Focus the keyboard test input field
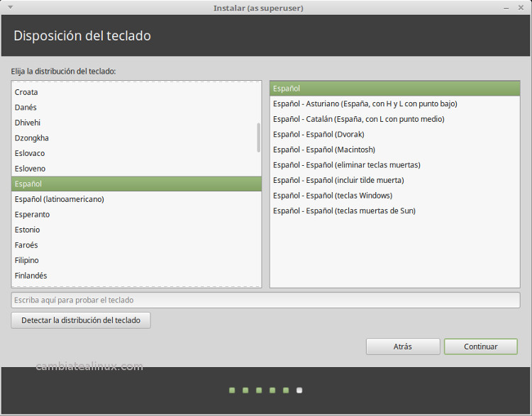This screenshot has height=416, width=532. [x=265, y=300]
